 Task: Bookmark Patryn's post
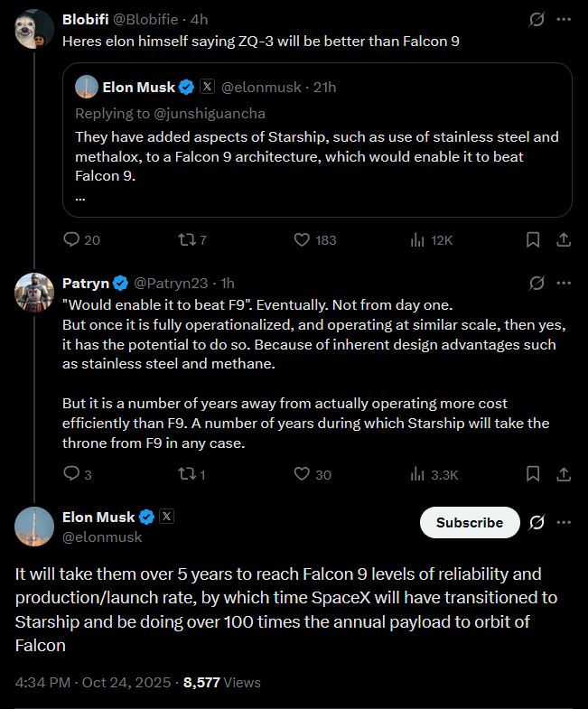click(x=533, y=473)
